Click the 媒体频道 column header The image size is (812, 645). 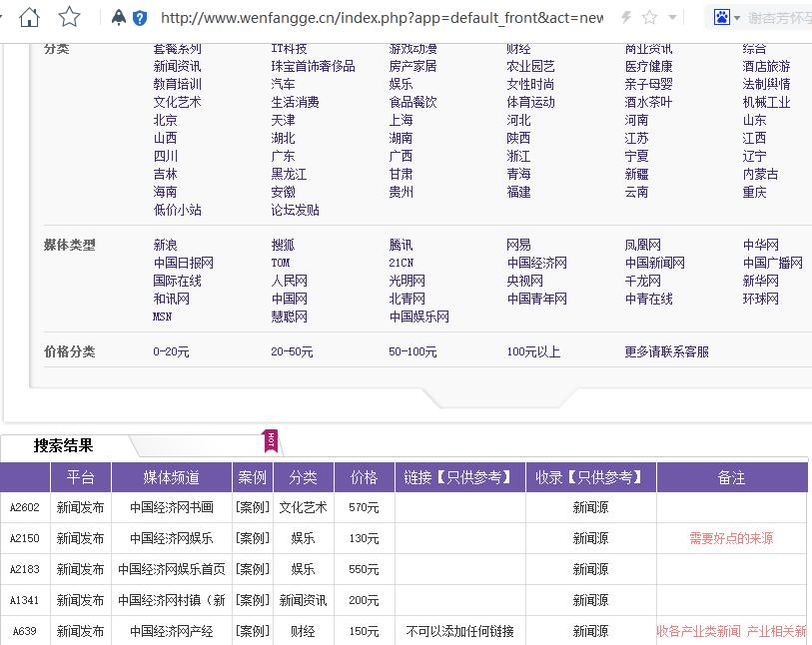[x=172, y=477]
